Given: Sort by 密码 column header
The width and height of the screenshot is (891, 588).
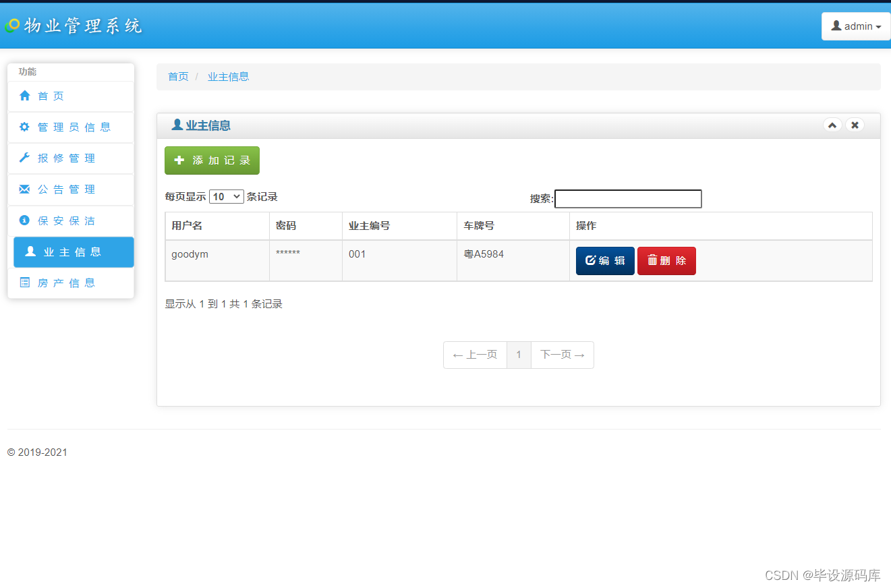Looking at the screenshot, I should pyautogui.click(x=306, y=226).
